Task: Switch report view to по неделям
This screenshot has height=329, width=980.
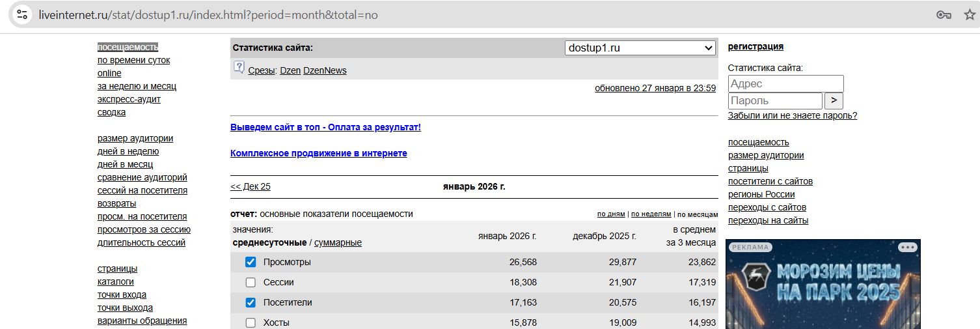Action: (651, 214)
